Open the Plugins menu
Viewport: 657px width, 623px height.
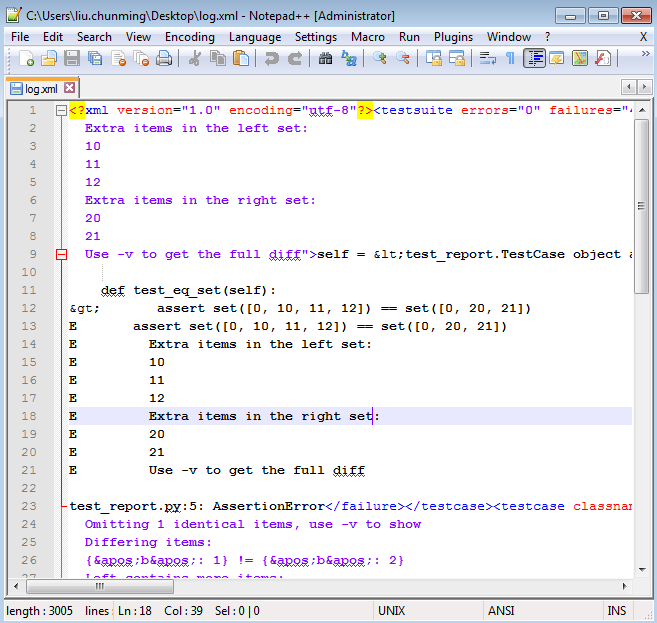[x=453, y=37]
